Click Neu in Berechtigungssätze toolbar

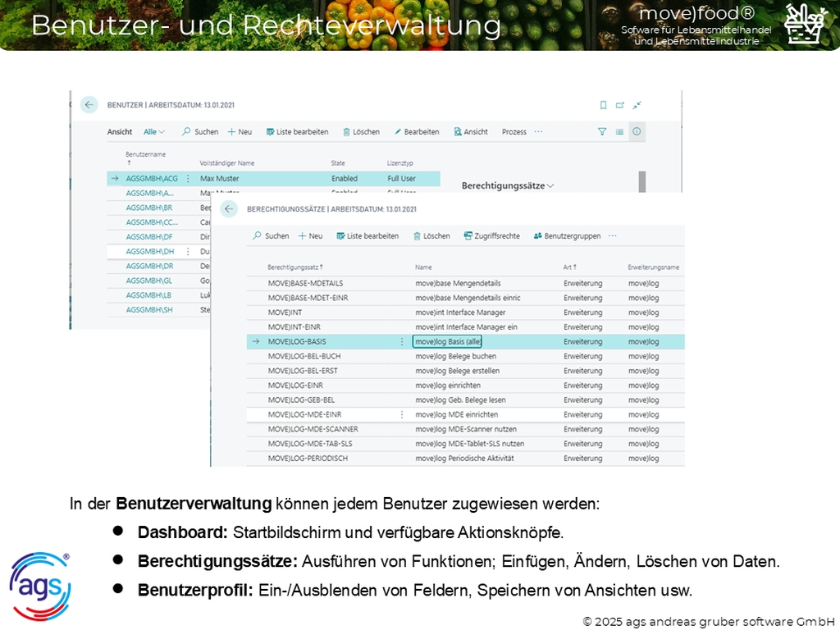click(310, 235)
